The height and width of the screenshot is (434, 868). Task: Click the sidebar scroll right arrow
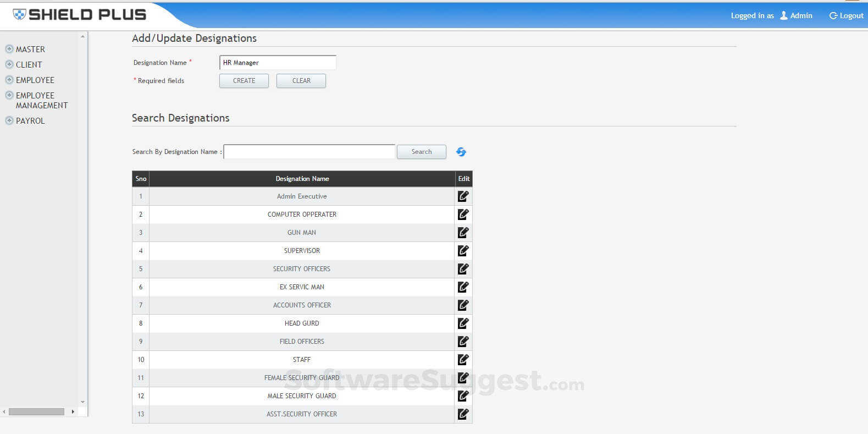[73, 411]
